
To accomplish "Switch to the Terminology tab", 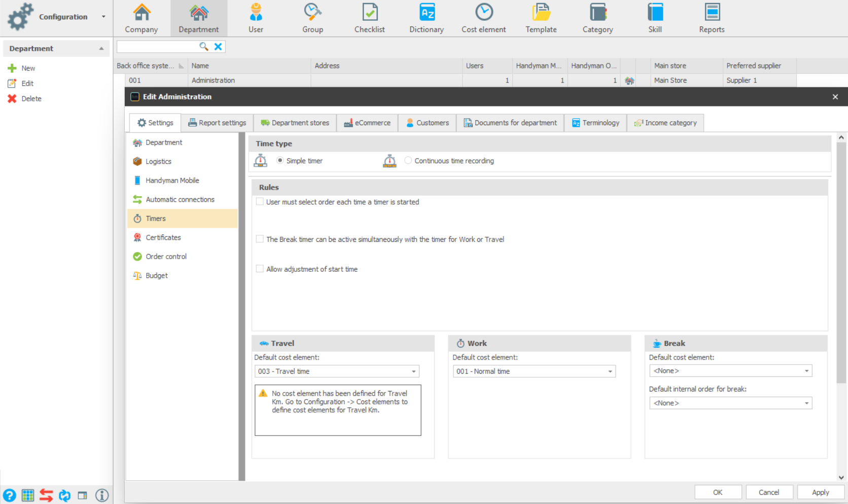I will 595,123.
